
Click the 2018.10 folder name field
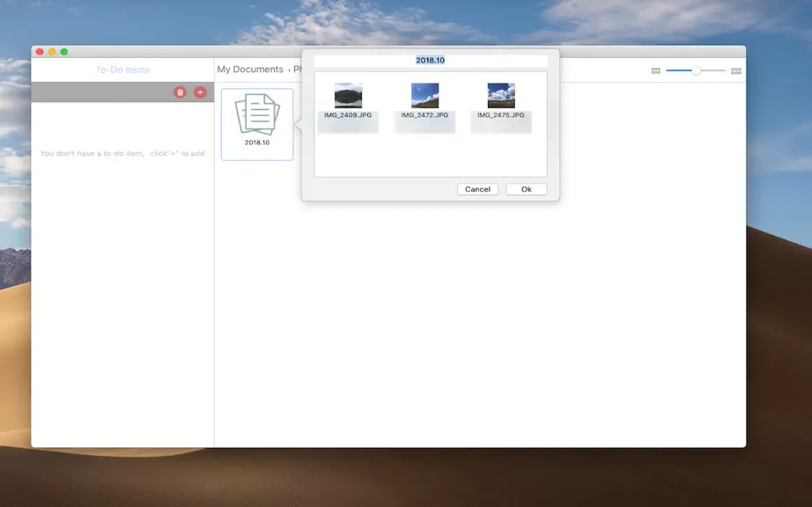[x=431, y=61]
